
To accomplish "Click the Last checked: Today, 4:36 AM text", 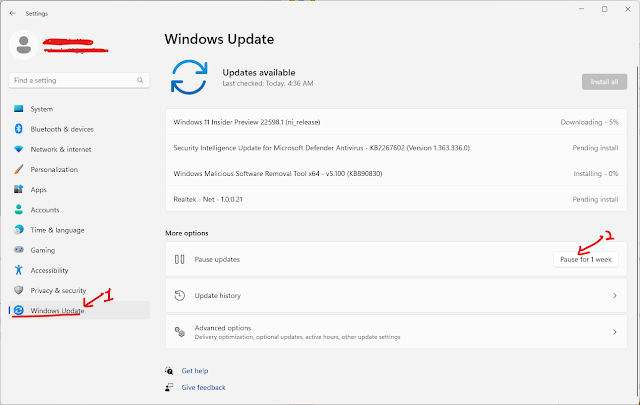I will [x=268, y=83].
